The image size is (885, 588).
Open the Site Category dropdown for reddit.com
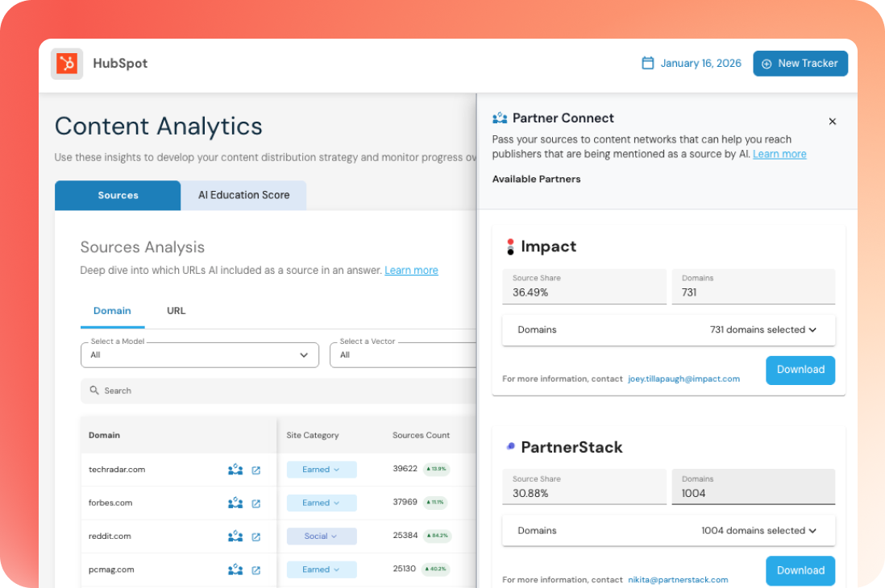click(x=321, y=536)
